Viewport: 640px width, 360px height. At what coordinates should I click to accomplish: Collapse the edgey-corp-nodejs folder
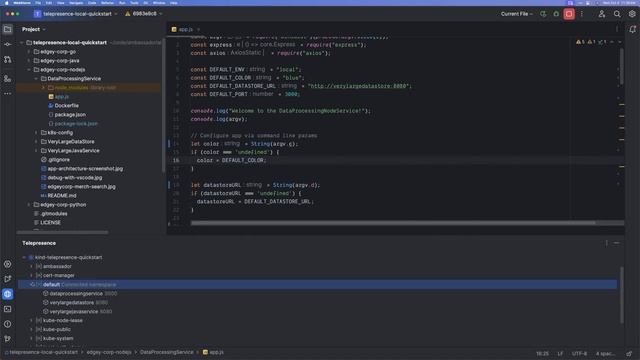point(29,70)
